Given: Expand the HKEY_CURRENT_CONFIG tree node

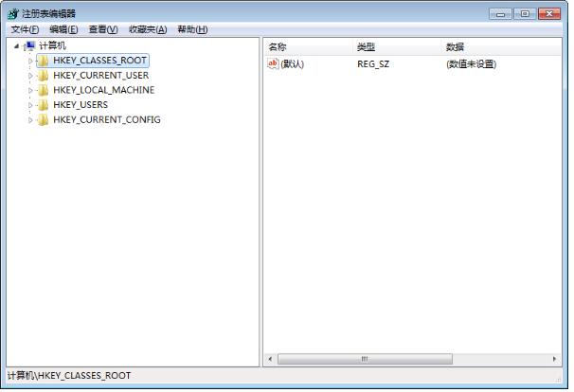Looking at the screenshot, I should click(x=30, y=120).
